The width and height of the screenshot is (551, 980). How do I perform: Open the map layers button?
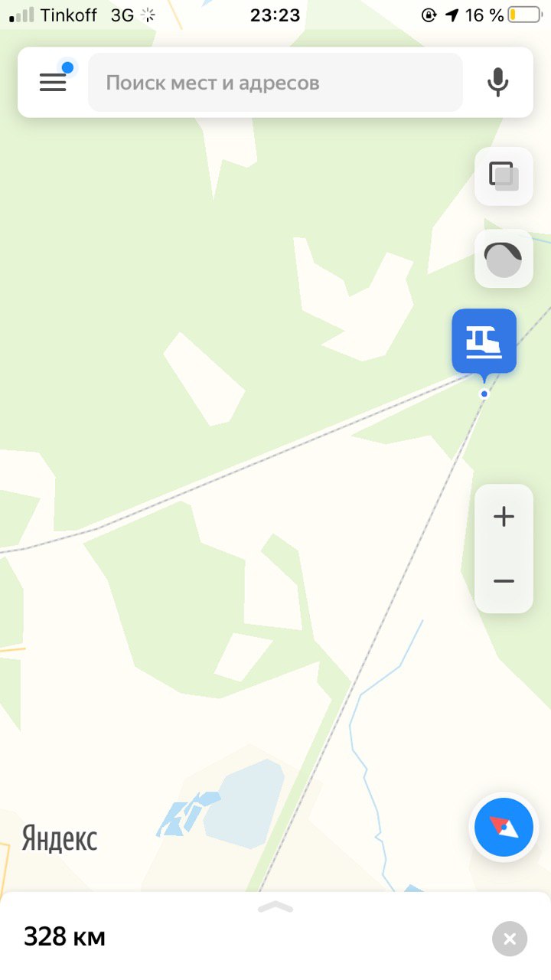coord(504,176)
